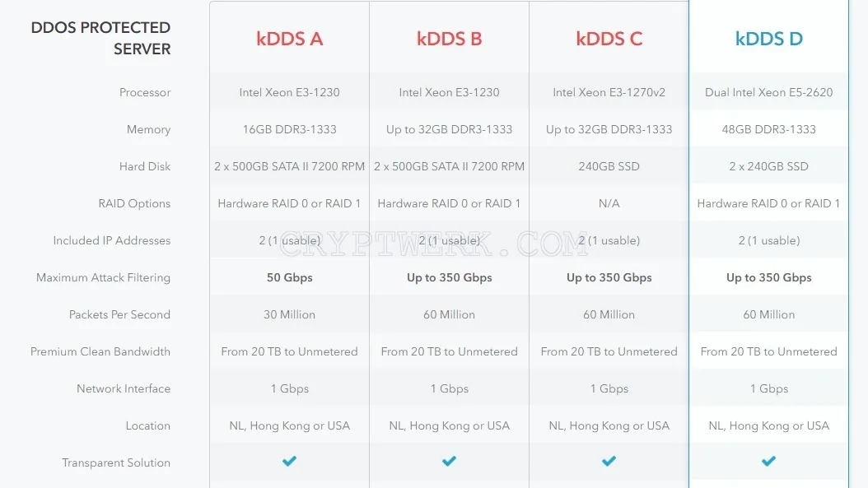This screenshot has height=488, width=868.
Task: Click the Transparent Solution row label
Action: point(115,463)
